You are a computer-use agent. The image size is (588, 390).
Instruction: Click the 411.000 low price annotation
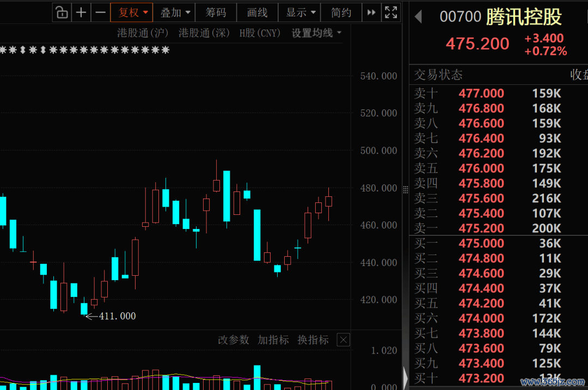[x=118, y=316]
